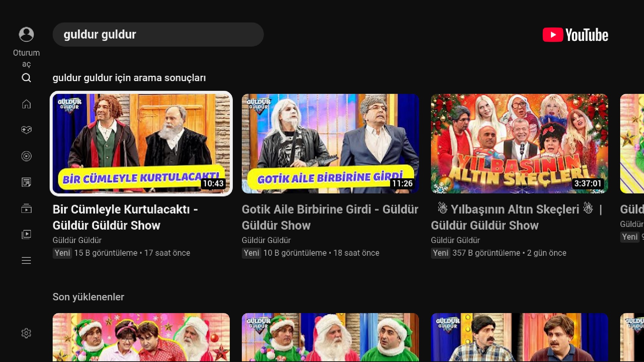This screenshot has width=644, height=362.
Task: Click channel name under "Bir Cümleyle Kurtulacaktı"
Action: tap(77, 240)
